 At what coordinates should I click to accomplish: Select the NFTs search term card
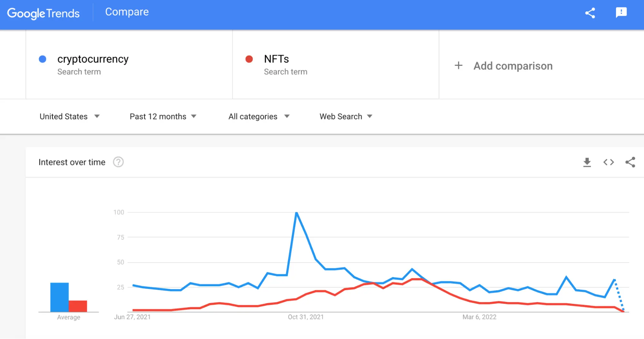point(335,65)
